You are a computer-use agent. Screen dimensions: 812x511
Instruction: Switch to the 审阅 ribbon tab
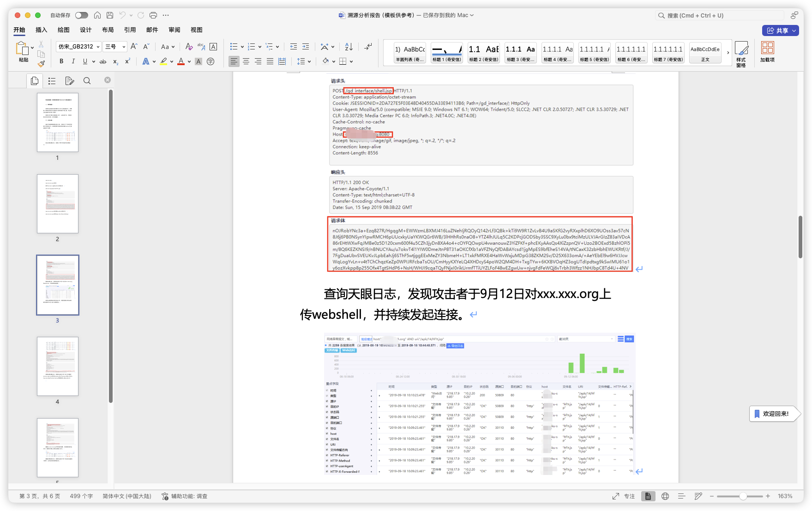tap(174, 30)
